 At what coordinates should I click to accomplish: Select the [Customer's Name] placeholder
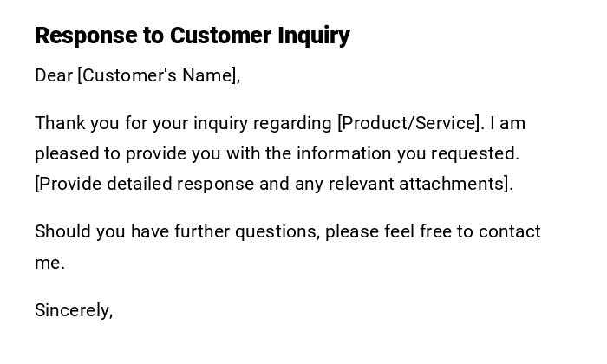(x=159, y=75)
